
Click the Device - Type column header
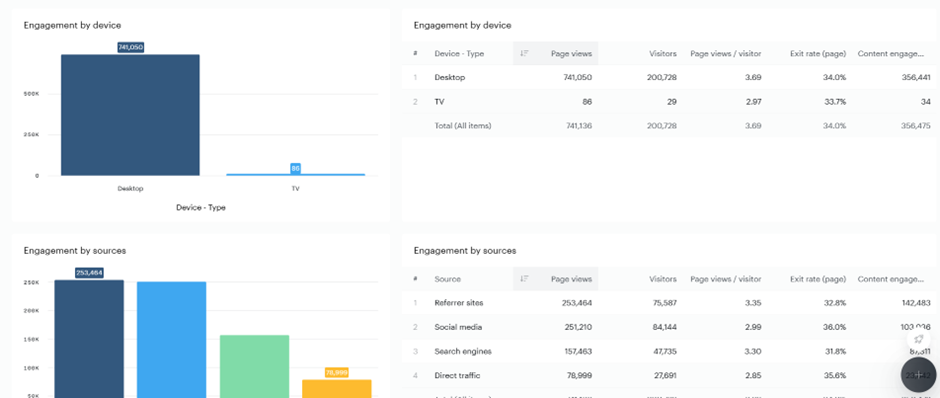pos(459,53)
